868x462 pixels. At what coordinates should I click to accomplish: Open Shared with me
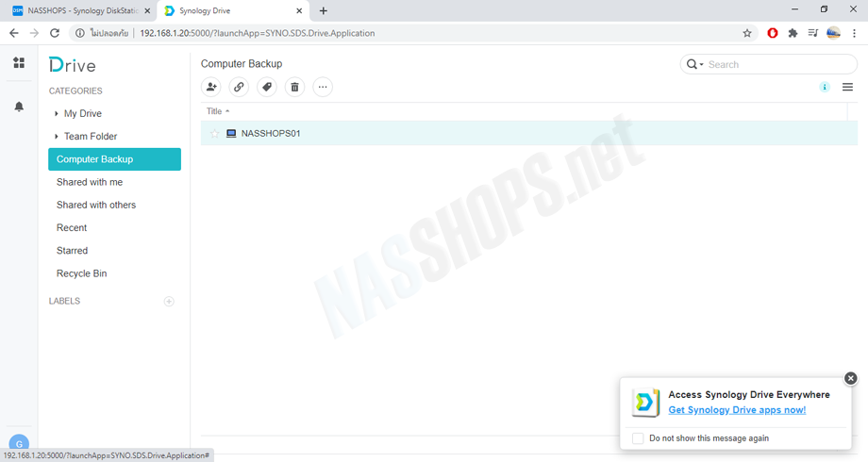point(90,182)
